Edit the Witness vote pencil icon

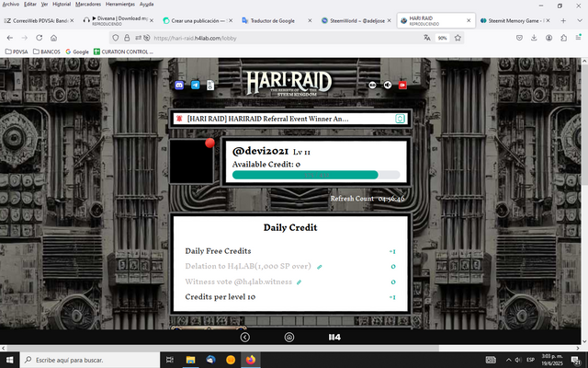pos(300,282)
